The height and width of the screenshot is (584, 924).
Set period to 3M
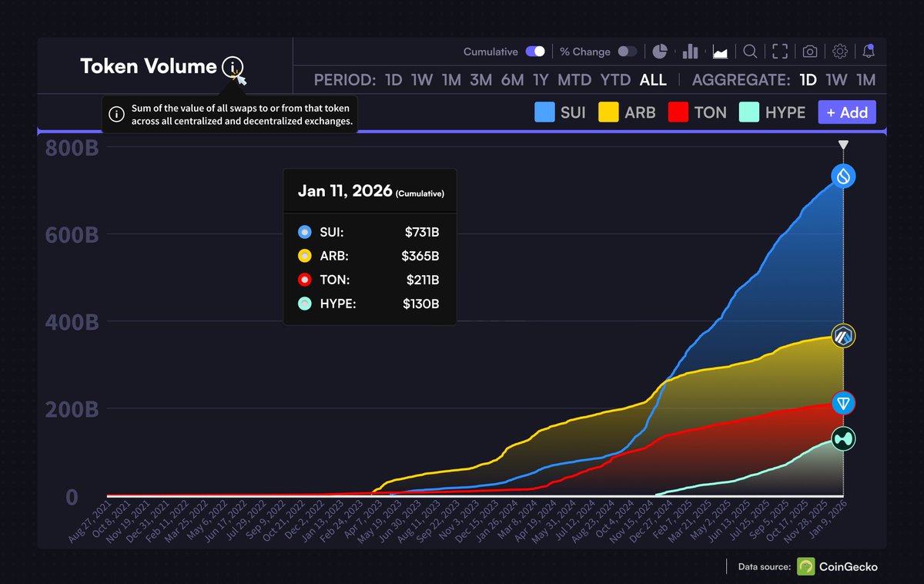(481, 80)
